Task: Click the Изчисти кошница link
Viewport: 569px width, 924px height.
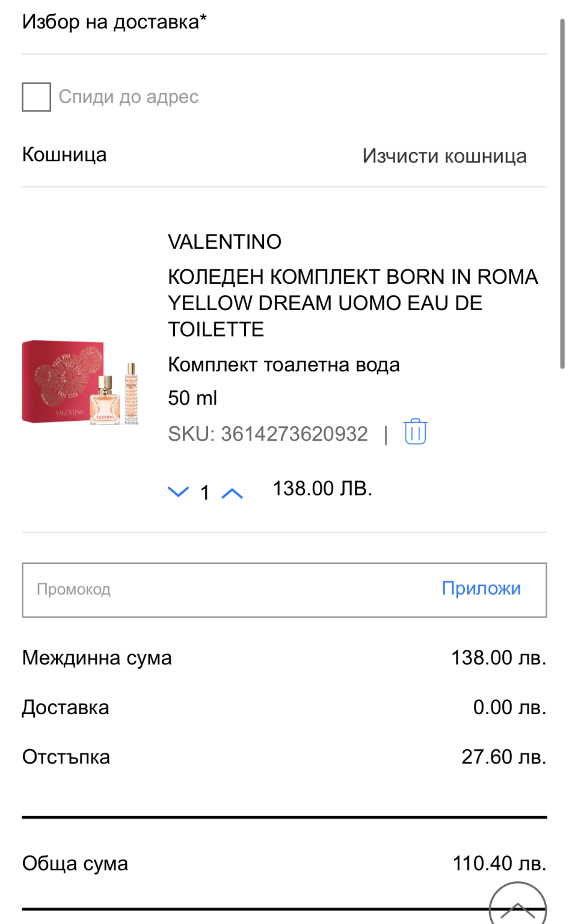Action: click(444, 156)
